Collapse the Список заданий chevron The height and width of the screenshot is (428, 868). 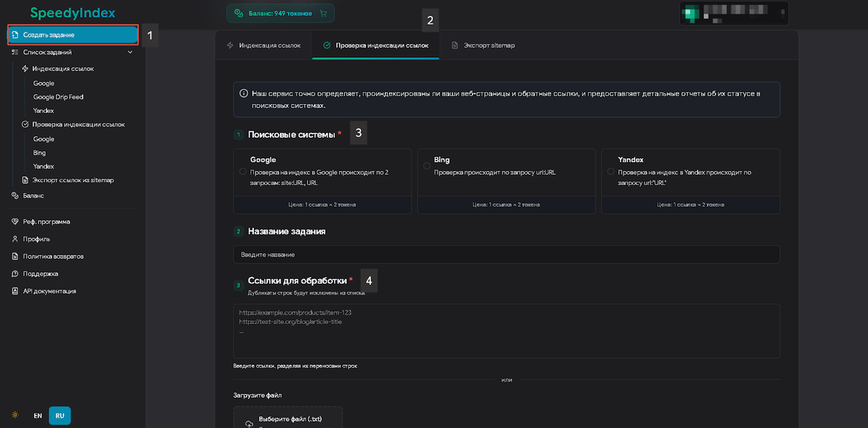(x=130, y=52)
